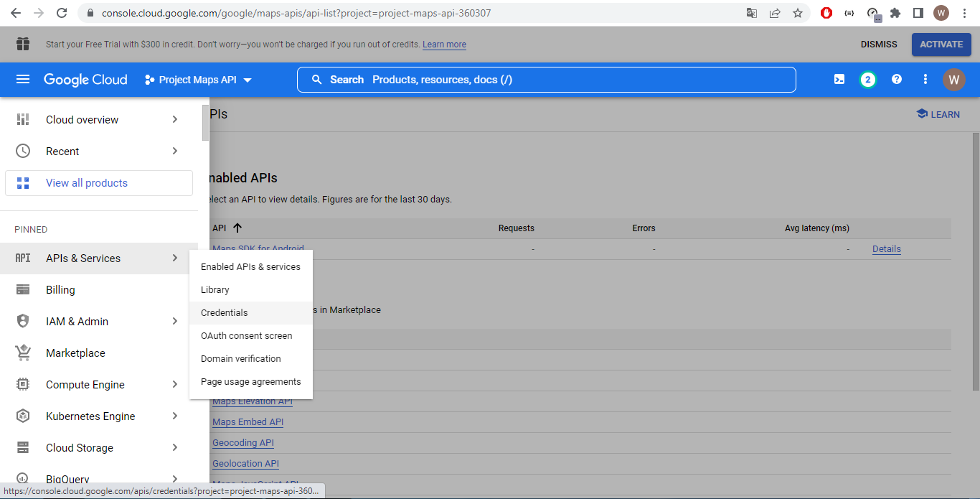
Task: Click the sidebar navigation scrollbar
Action: tap(206, 122)
